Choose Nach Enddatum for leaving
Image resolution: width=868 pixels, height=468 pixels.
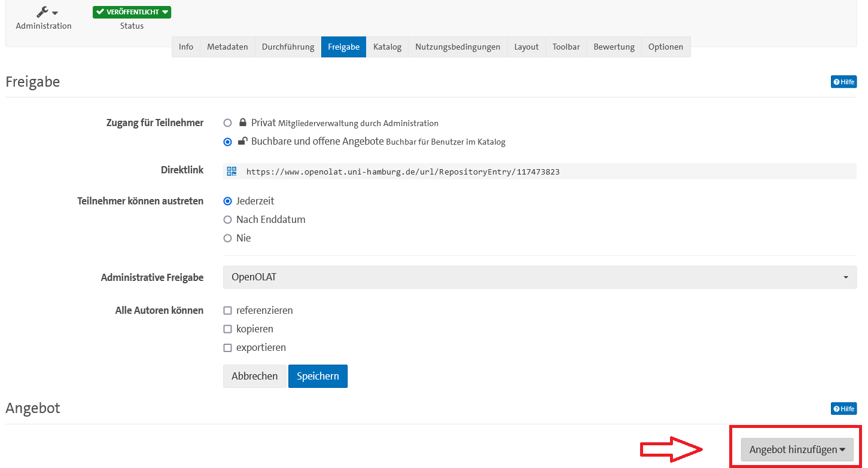pos(227,219)
